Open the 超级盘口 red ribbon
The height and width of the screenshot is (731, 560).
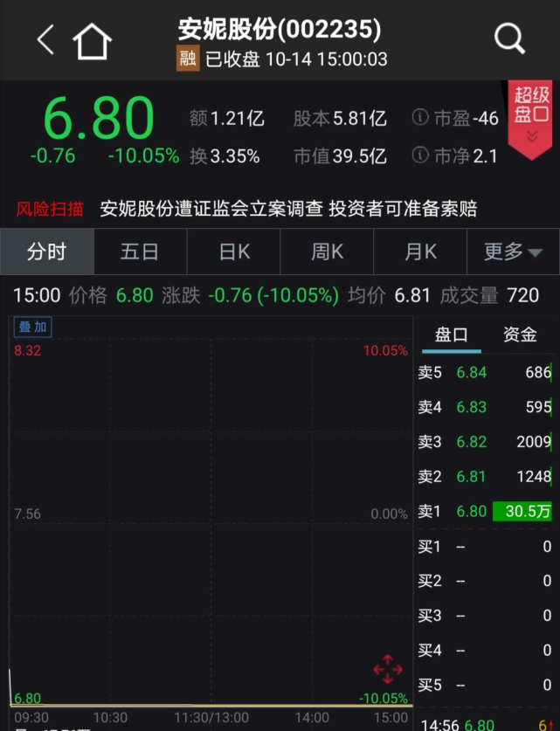(530, 120)
